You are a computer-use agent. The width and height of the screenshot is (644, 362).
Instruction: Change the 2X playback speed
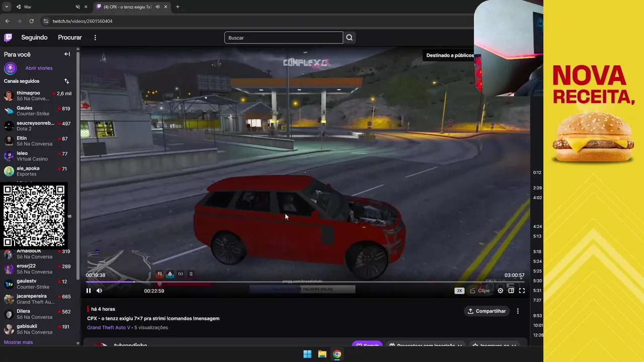pos(459,291)
